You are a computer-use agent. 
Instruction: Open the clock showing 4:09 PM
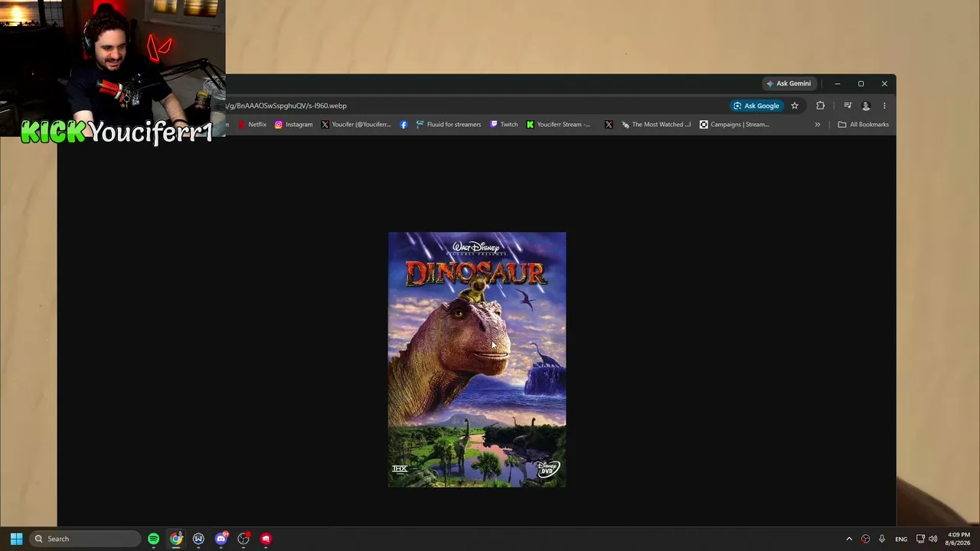[x=958, y=539]
